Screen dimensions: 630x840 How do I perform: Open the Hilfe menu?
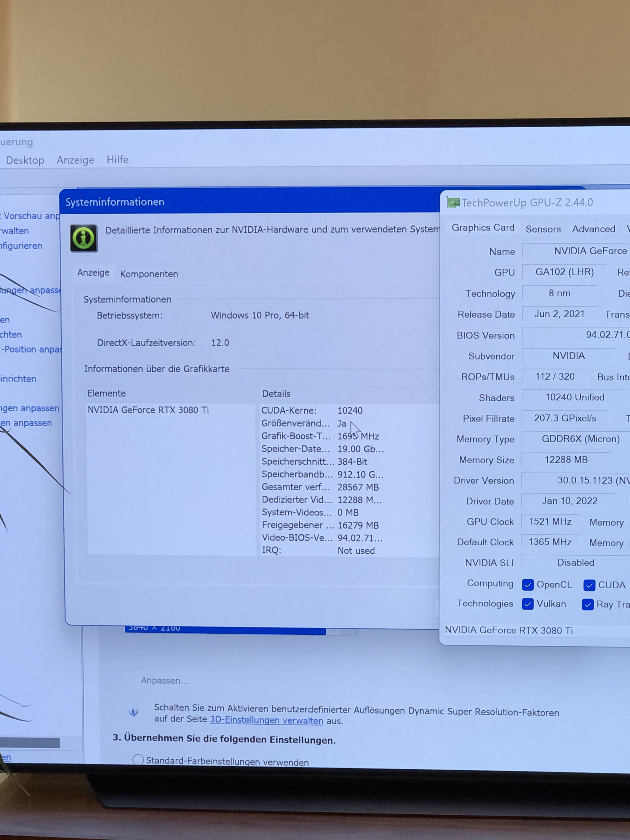[117, 160]
